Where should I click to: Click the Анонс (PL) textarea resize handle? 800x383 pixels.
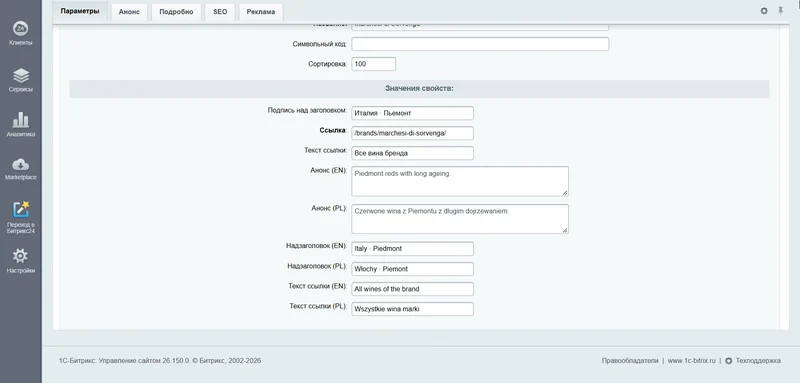pyautogui.click(x=565, y=231)
